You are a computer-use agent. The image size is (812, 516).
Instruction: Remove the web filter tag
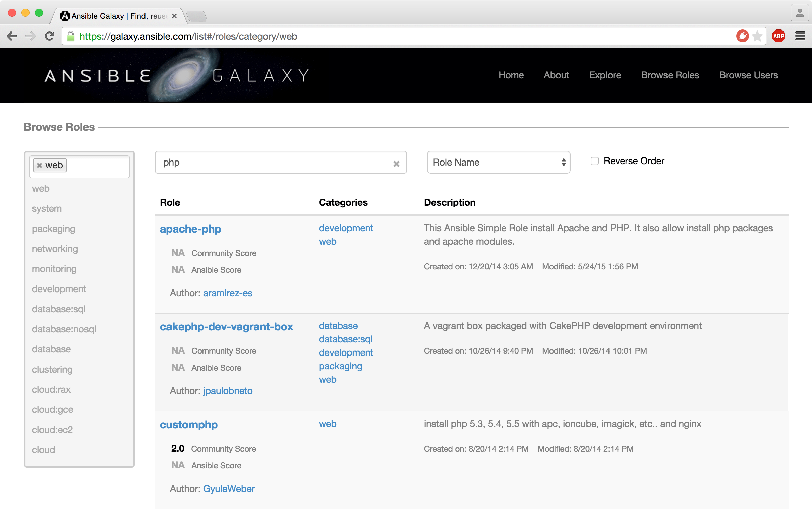[x=40, y=165]
